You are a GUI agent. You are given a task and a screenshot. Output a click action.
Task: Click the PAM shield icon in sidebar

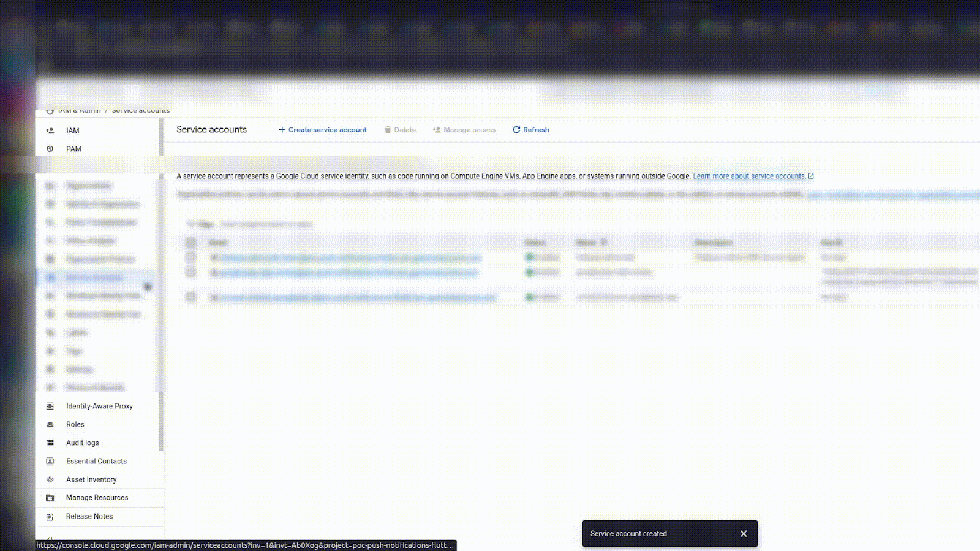click(50, 149)
